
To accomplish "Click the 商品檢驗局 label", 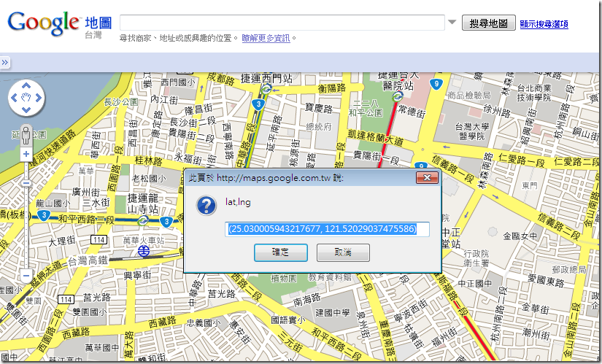I will coord(468,96).
